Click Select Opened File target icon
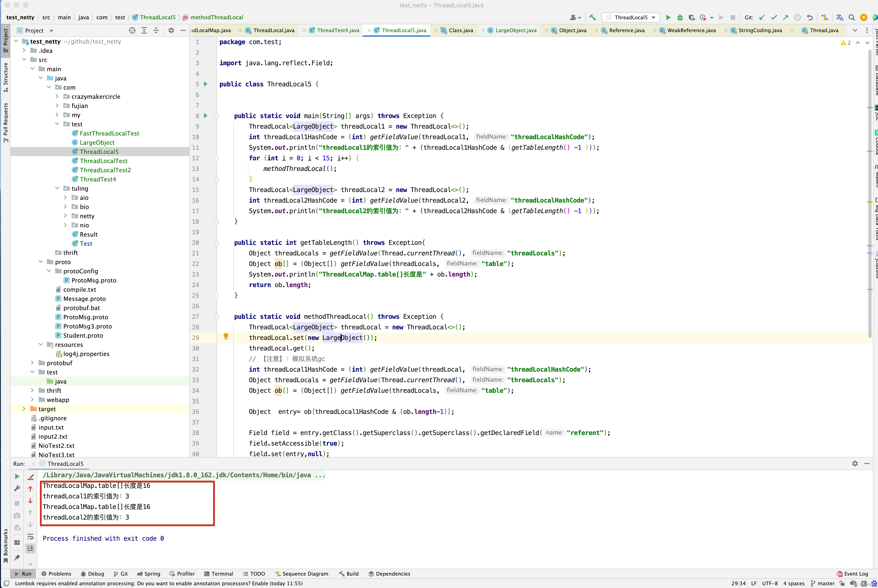878x588 pixels. 132,30
